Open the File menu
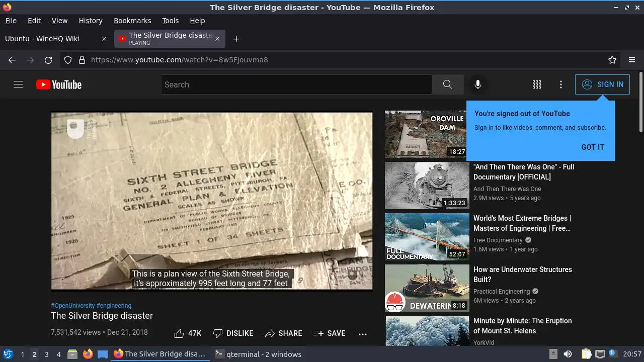Viewport: 644px width, 362px height. pyautogui.click(x=11, y=21)
